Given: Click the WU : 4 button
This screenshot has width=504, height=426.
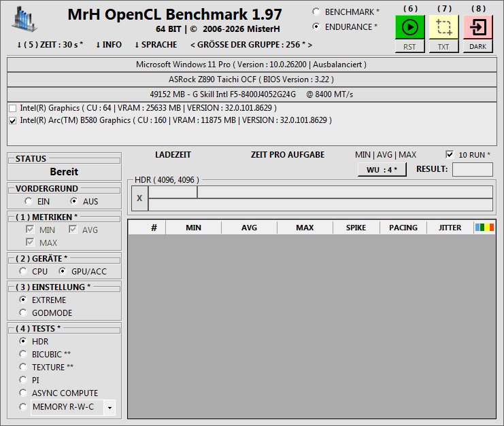Looking at the screenshot, I should [x=382, y=169].
